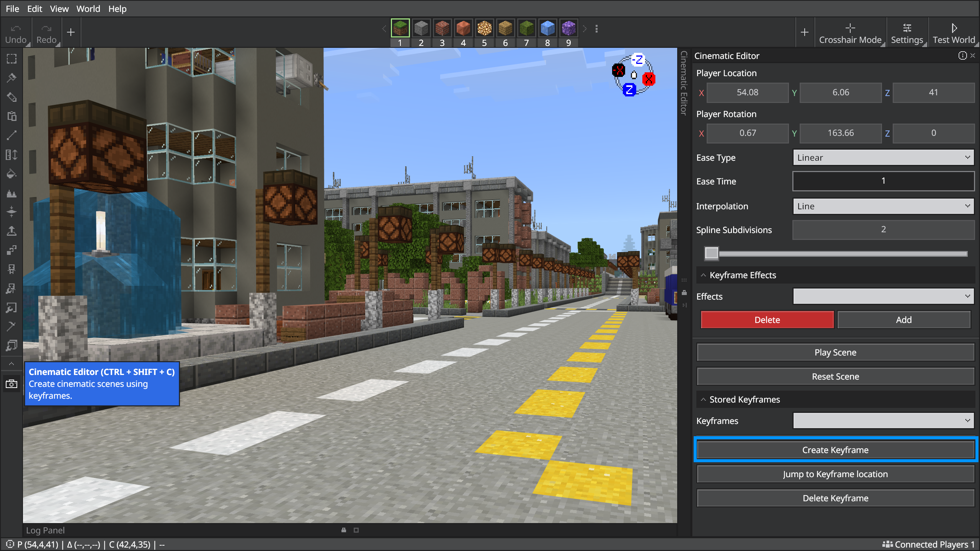Choose the pencil block-edit tool
Viewport: 980px width, 551px height.
point(11,97)
